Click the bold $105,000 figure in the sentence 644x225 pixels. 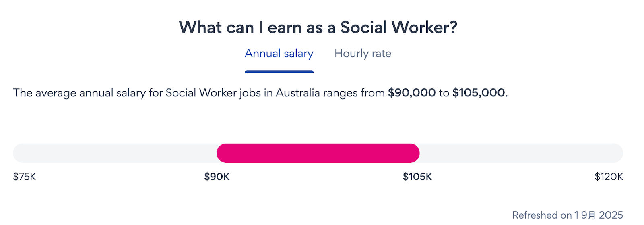[479, 93]
